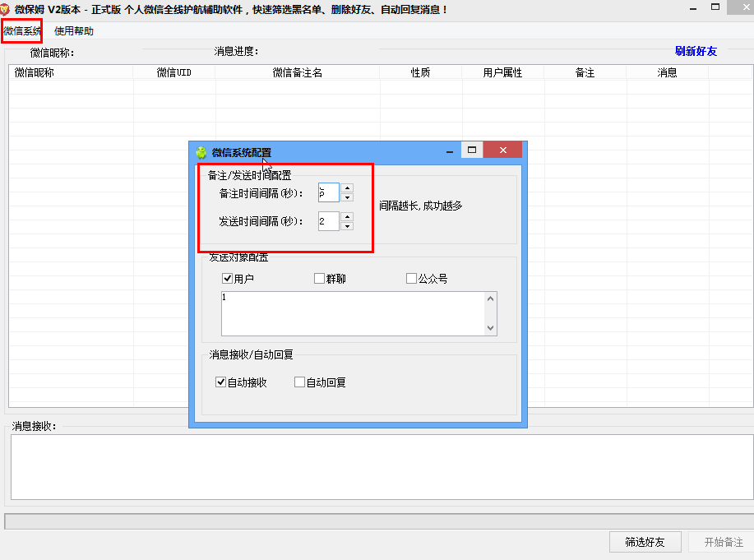Click the 用户属性 column header
This screenshot has width=754, height=560.
502,72
